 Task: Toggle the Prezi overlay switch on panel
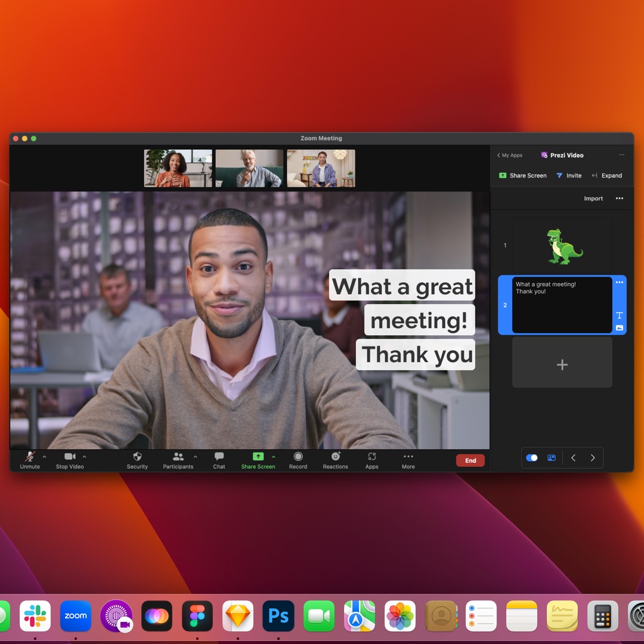pyautogui.click(x=532, y=458)
